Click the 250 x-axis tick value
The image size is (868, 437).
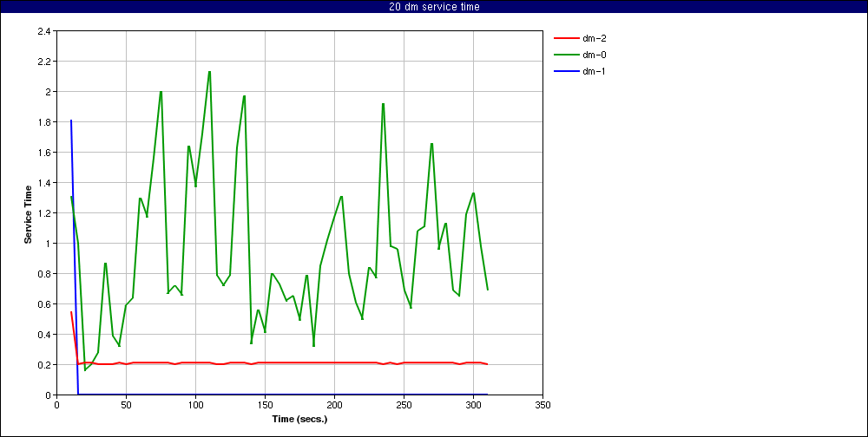coord(404,405)
